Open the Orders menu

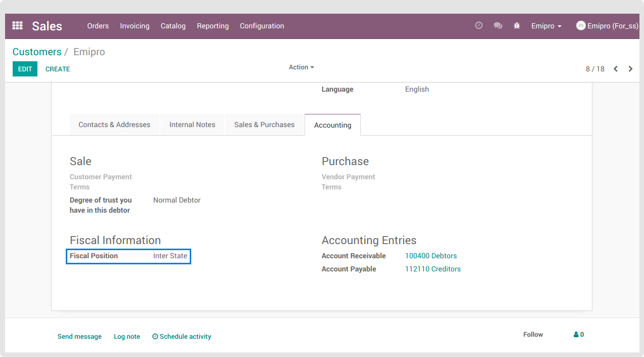click(98, 26)
